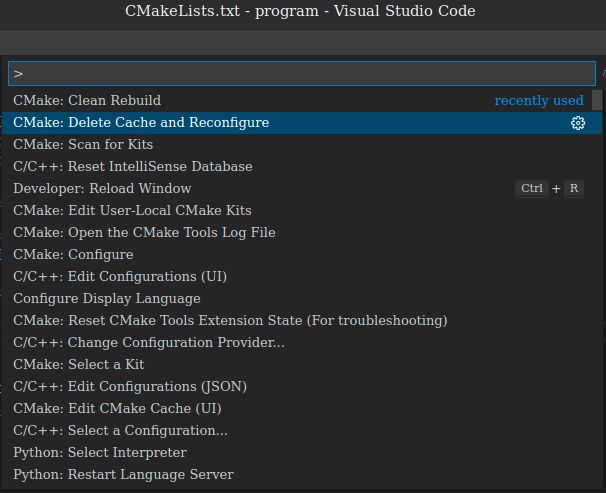Screen dimensions: 606x493
Task: Open CMake: Edit CMake Cache (UI)
Action: click(x=302, y=409)
